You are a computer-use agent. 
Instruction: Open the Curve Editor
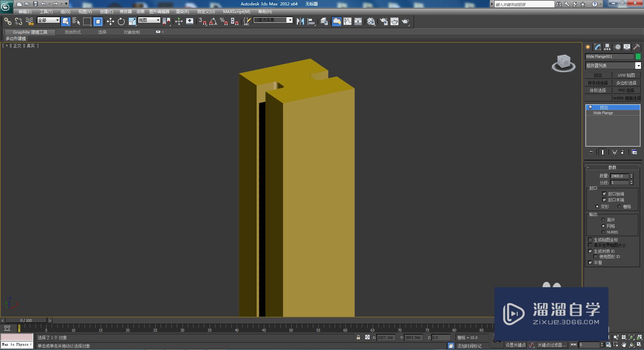pos(347,21)
